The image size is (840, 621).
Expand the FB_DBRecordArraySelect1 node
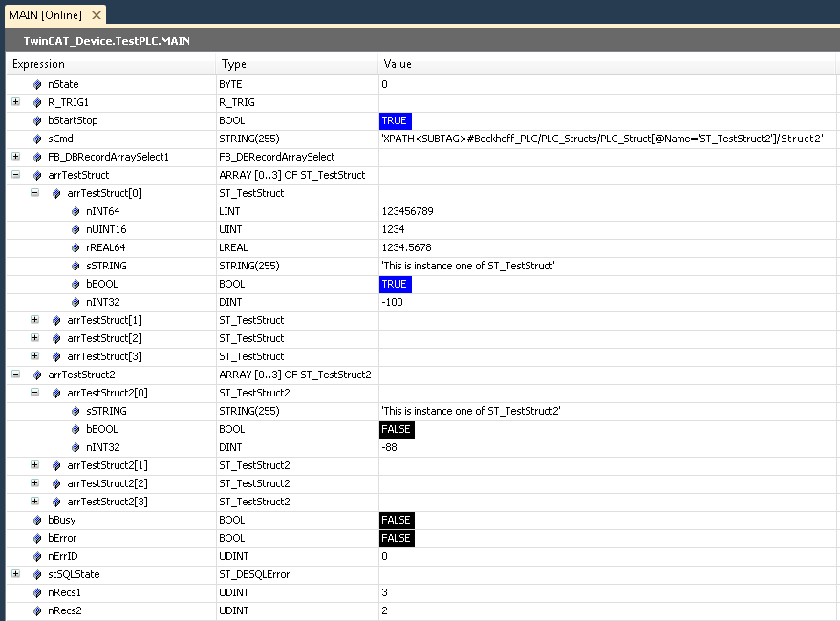pos(16,157)
